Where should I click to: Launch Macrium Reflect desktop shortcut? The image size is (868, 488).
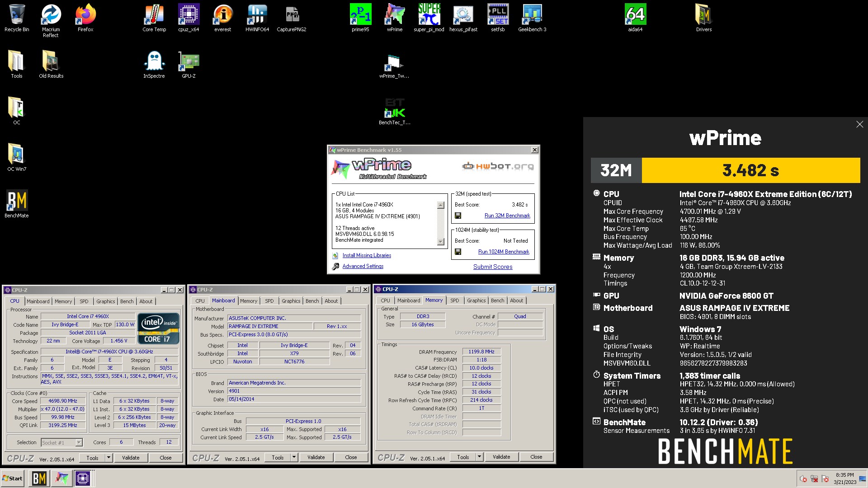pyautogui.click(x=51, y=20)
